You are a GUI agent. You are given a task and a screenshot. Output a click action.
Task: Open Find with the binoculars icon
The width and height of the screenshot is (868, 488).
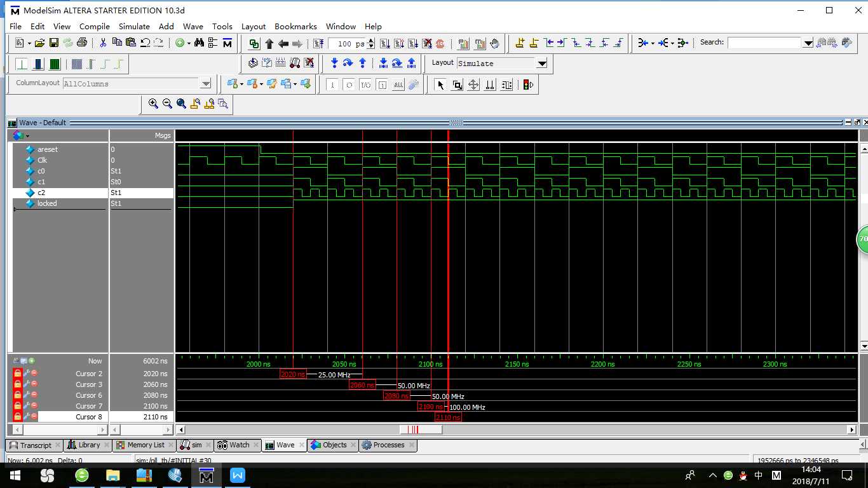(199, 43)
